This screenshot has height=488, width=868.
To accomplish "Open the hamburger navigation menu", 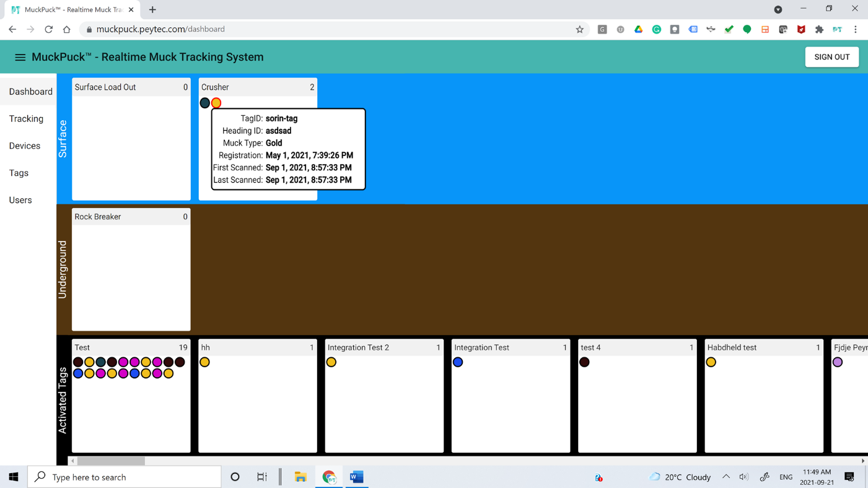I will coord(20,57).
